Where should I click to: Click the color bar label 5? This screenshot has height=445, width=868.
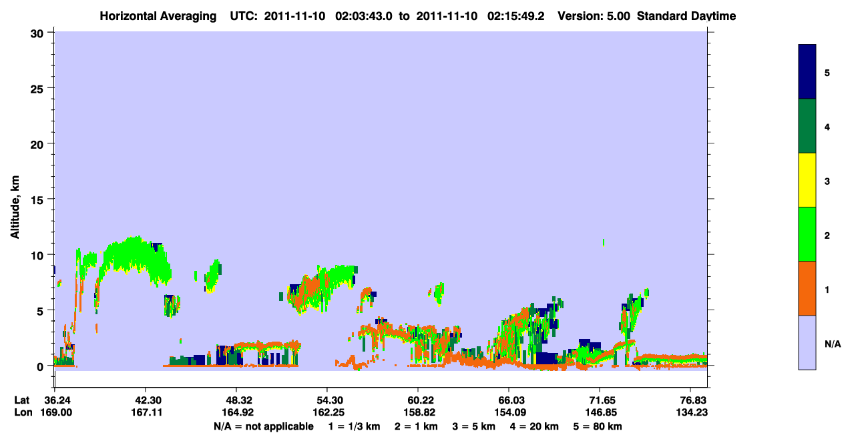click(x=827, y=72)
